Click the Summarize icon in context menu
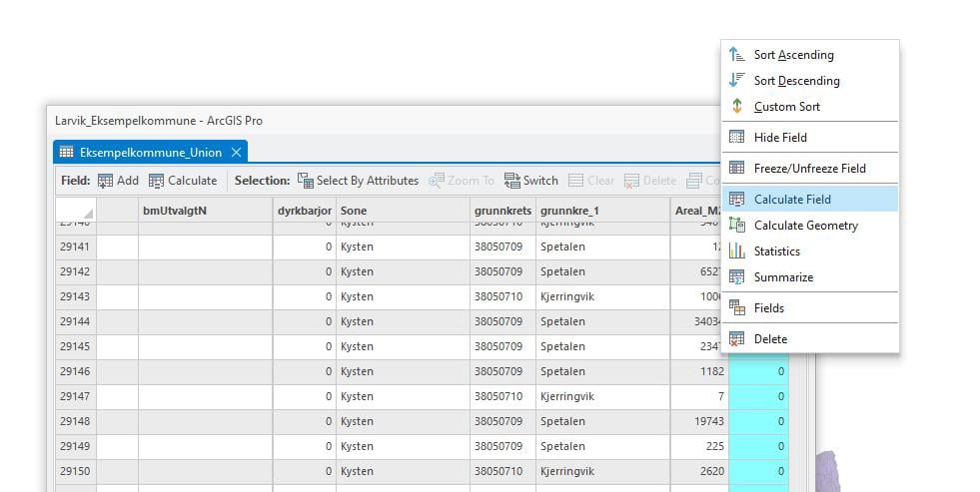Viewport: 980px width, 492px height. point(737,277)
